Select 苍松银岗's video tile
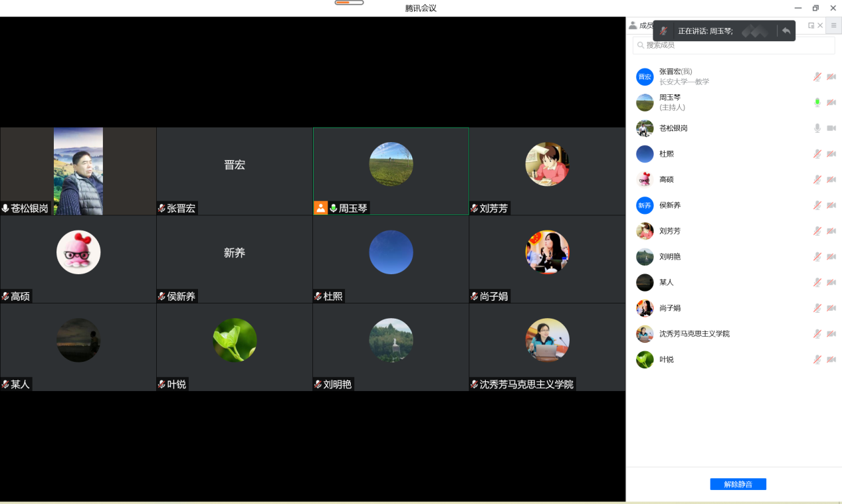The width and height of the screenshot is (842, 504). [78, 171]
